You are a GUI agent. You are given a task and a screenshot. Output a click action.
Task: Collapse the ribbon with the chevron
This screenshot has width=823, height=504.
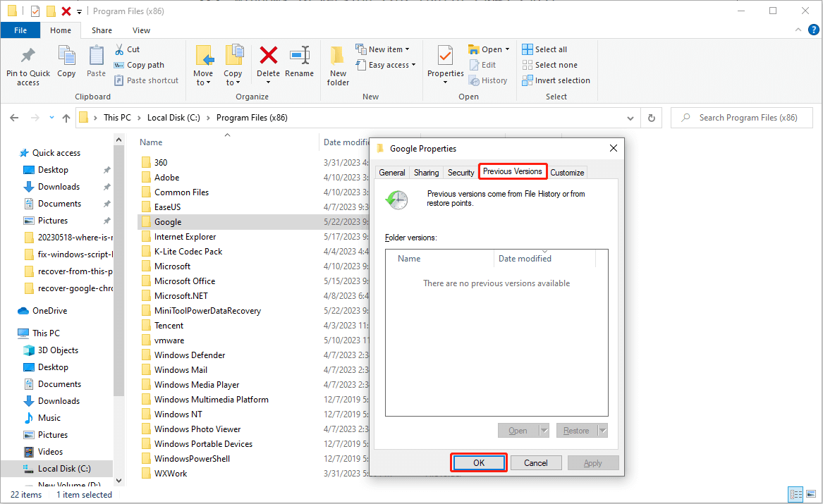(798, 30)
